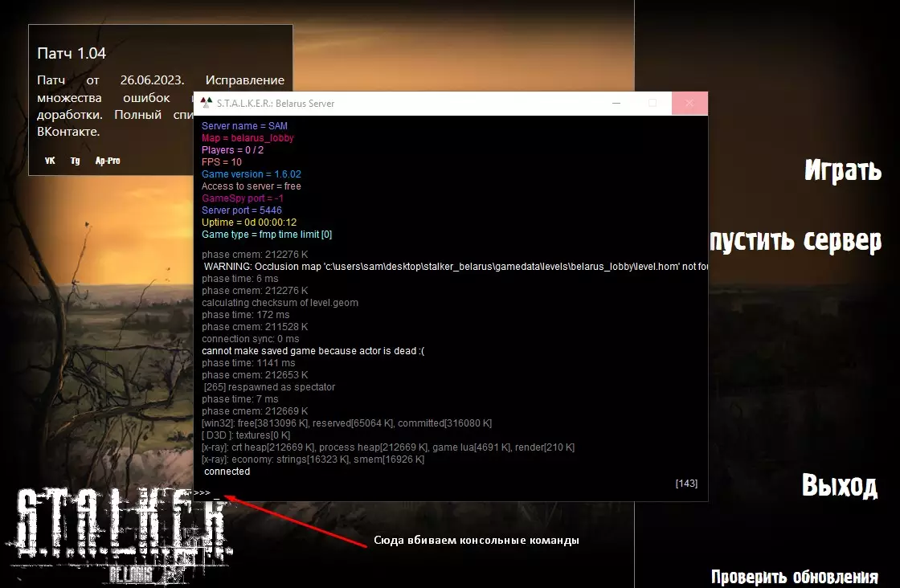
Task: Click 'cannot make saved game' log line
Action: pos(313,350)
